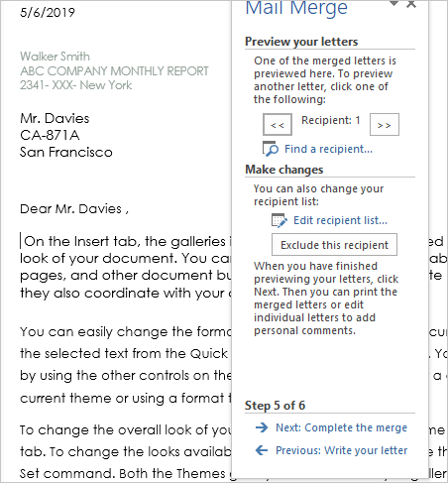Advance to next recipient with >> button
The height and width of the screenshot is (483, 448).
click(385, 125)
